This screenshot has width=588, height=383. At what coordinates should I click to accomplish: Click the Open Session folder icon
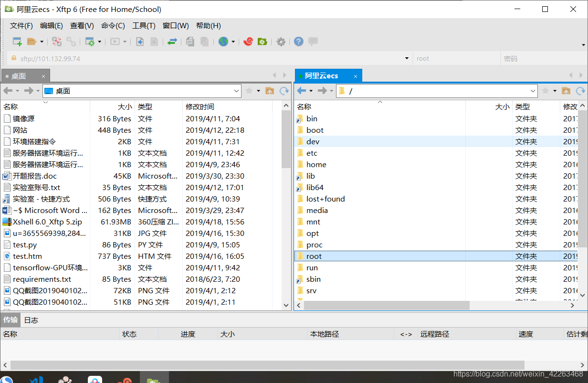click(x=31, y=42)
